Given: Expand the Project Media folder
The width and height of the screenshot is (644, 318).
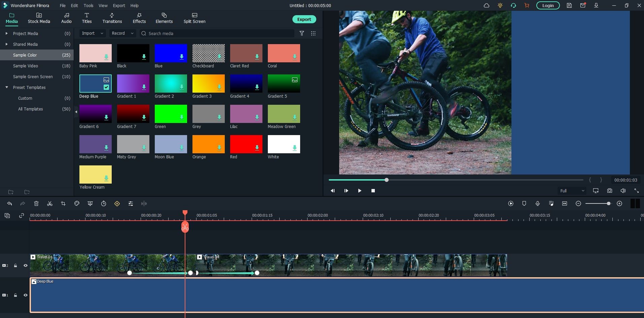Looking at the screenshot, I should pyautogui.click(x=6, y=33).
